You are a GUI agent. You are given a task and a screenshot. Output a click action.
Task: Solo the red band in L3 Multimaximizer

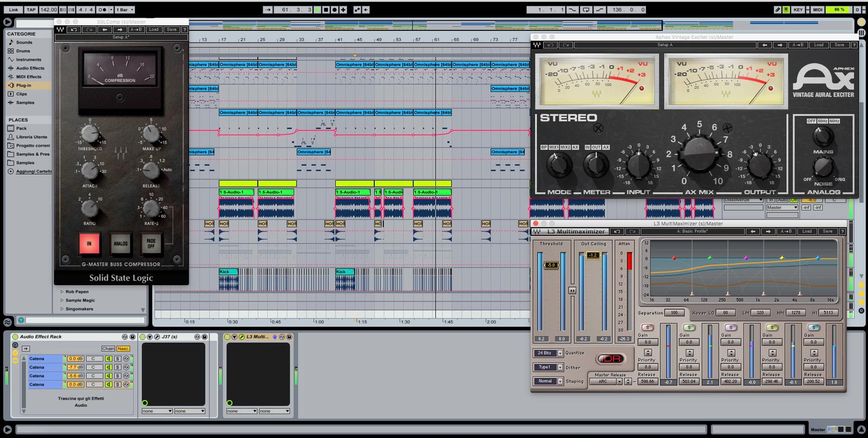click(x=647, y=327)
